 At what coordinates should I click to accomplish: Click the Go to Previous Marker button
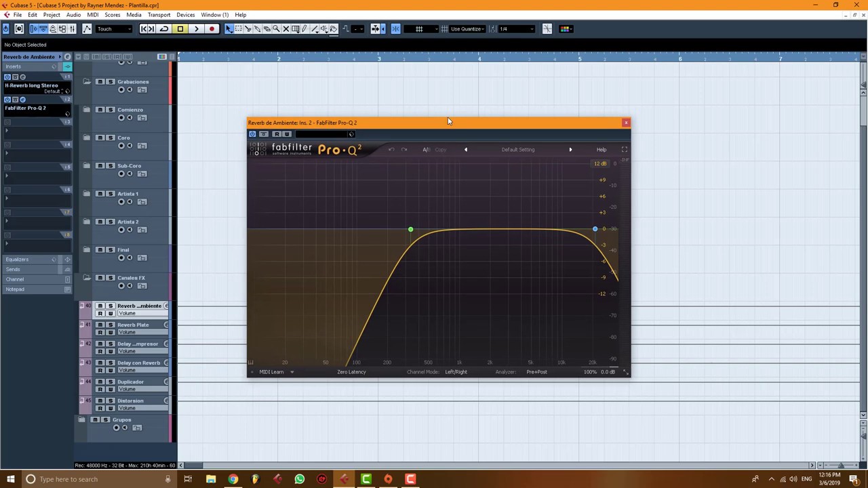click(144, 28)
